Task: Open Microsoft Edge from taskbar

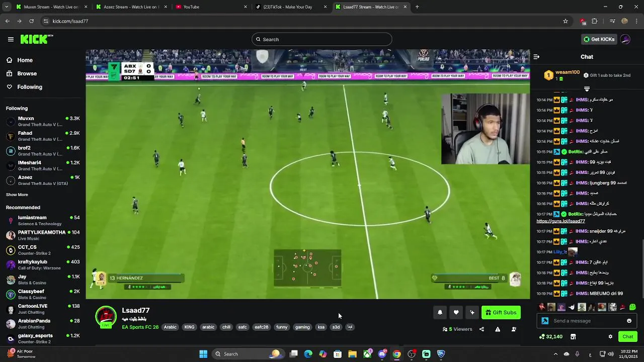Action: tap(308, 354)
